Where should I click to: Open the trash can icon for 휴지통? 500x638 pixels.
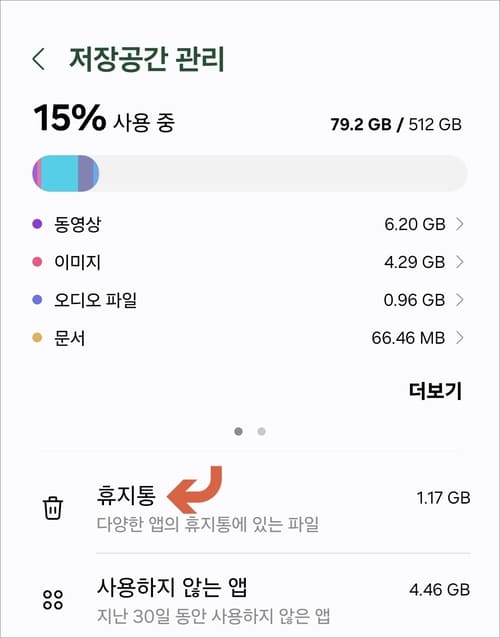[53, 507]
